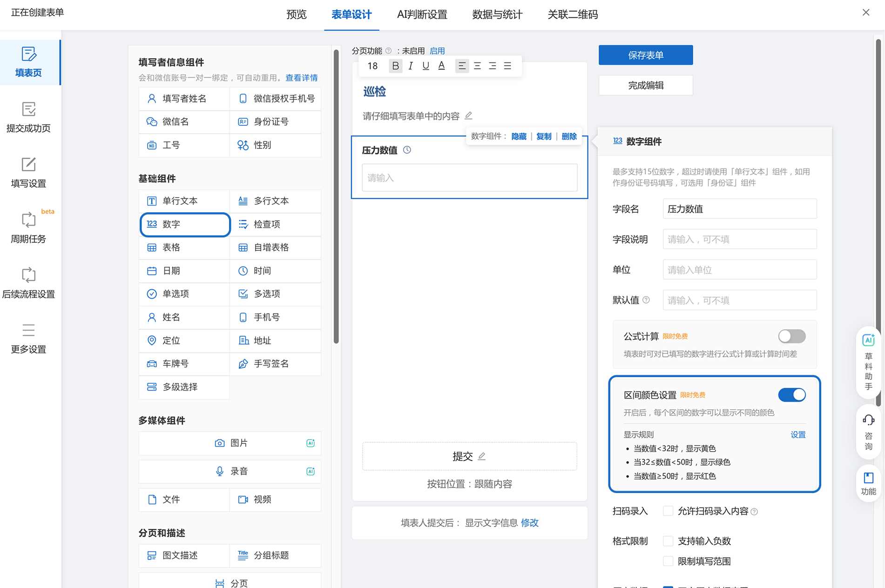Click the 单位 input field
This screenshot has height=588, width=885.
739,270
